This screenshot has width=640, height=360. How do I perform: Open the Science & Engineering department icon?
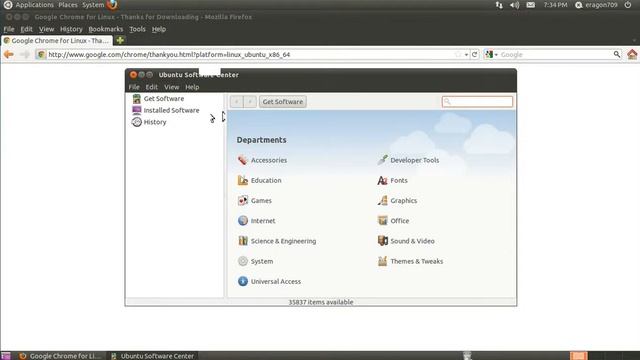[x=242, y=241]
